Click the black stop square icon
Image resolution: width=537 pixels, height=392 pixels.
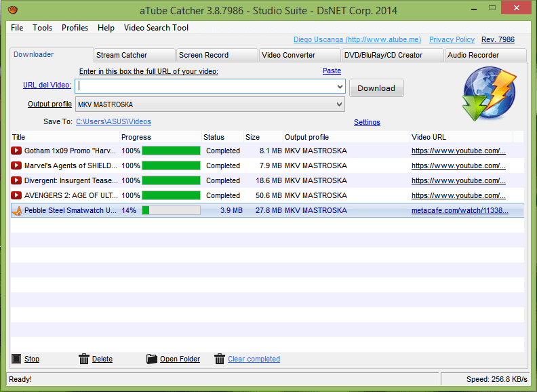16,359
